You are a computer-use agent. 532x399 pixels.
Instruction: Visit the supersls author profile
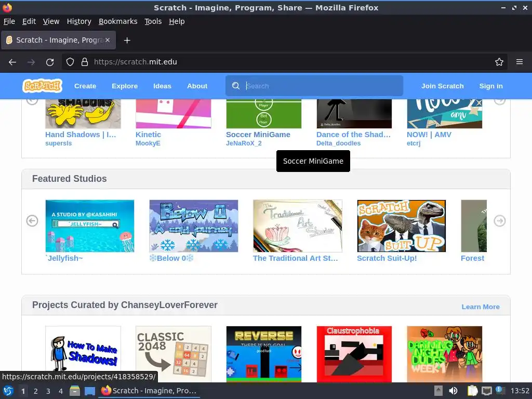(x=58, y=143)
